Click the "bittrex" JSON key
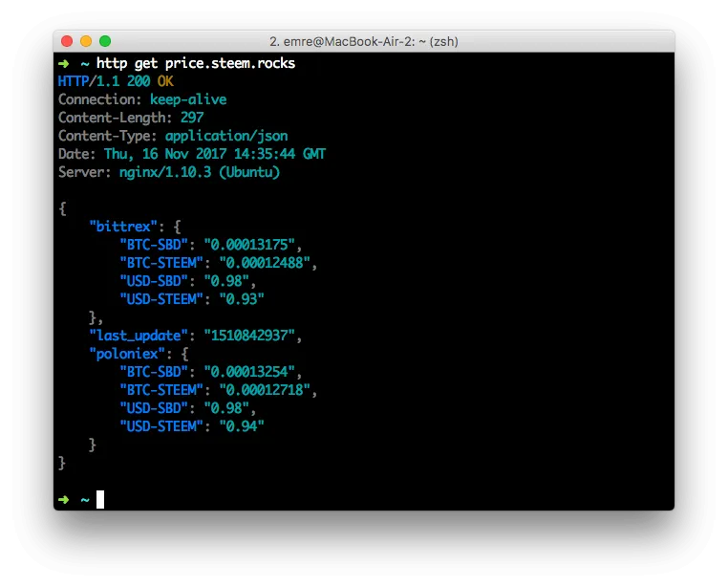 pyautogui.click(x=123, y=227)
